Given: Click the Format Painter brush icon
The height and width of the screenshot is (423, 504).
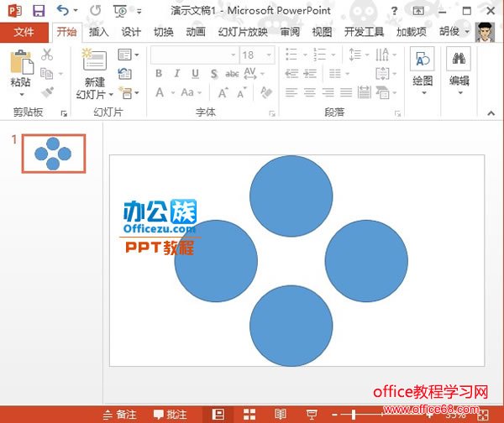Looking at the screenshot, I should click(48, 92).
